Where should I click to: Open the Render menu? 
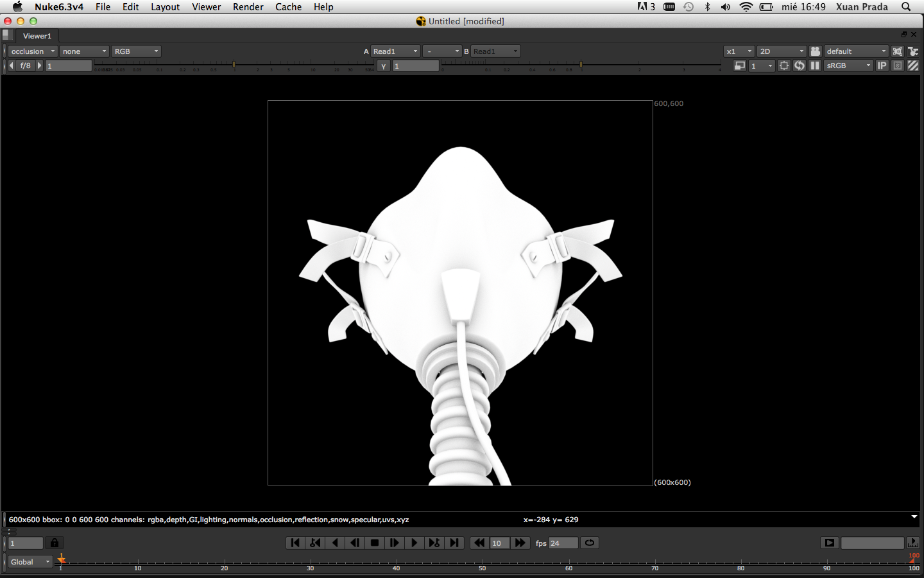click(x=248, y=7)
